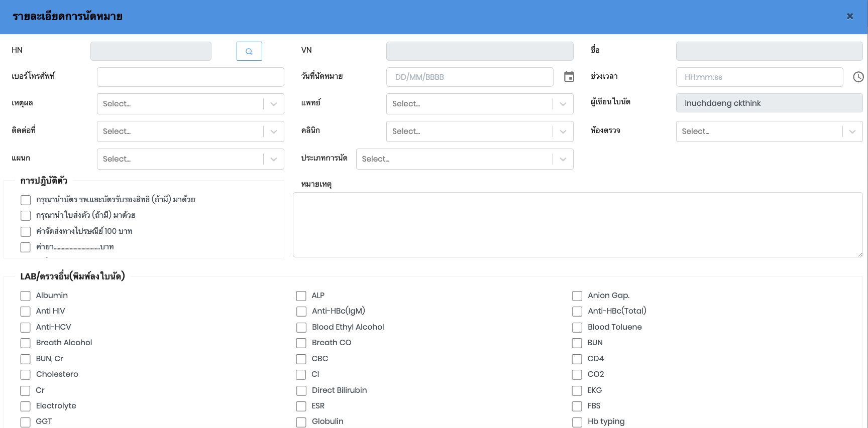Check the Cr lab checkbox
868x428 pixels.
[26, 391]
